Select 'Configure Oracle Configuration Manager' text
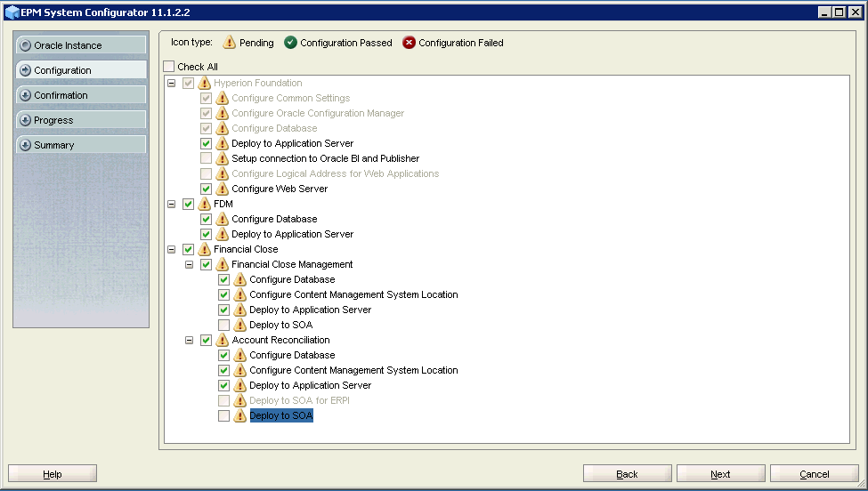 [318, 113]
